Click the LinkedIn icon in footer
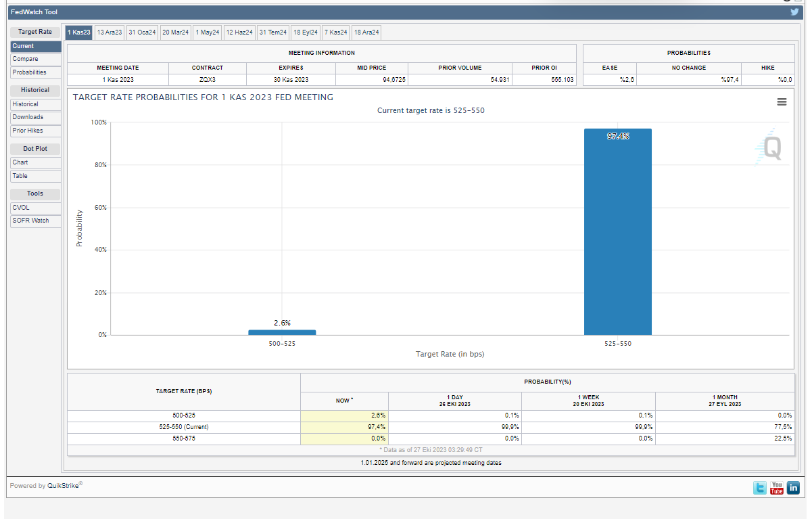This screenshot has height=519, width=812. point(793,488)
